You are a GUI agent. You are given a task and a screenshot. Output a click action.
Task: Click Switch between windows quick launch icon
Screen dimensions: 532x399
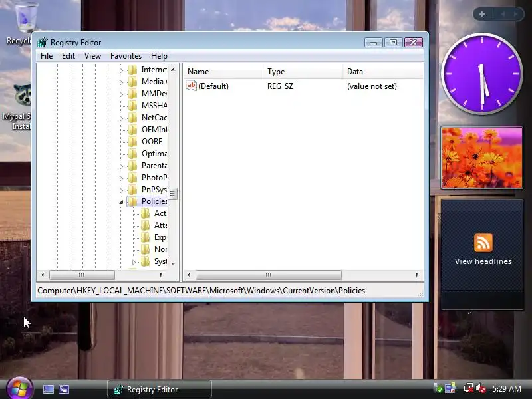tap(64, 389)
